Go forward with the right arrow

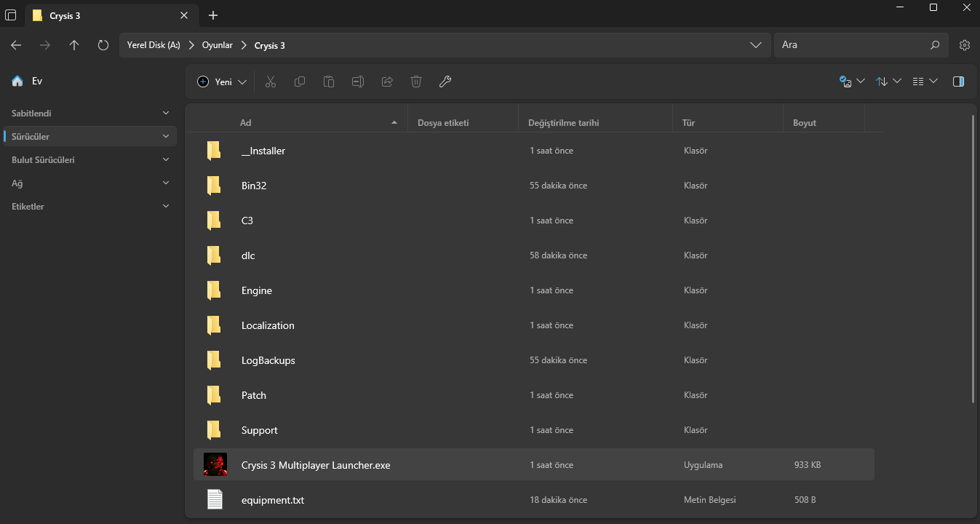(45, 45)
